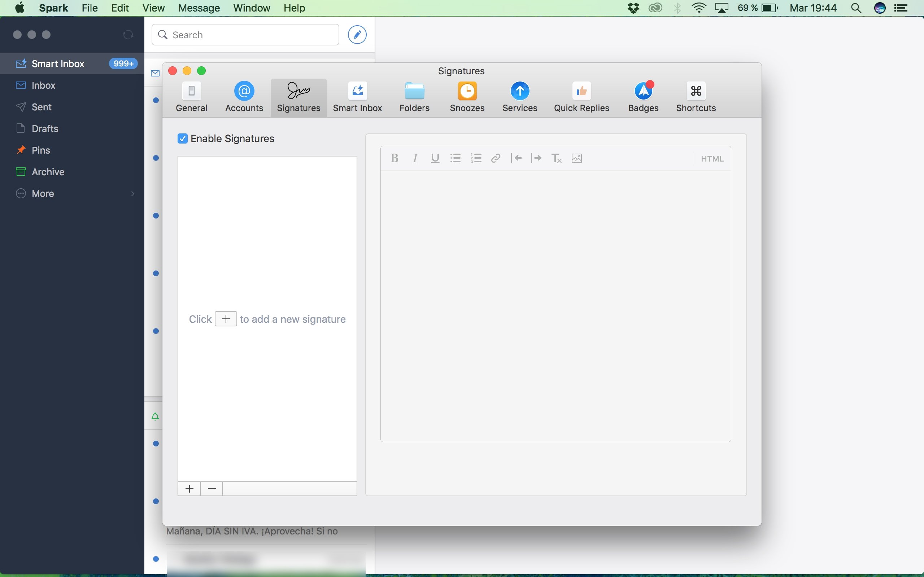Click the Remove signature minus button
This screenshot has width=924, height=577.
tap(212, 489)
